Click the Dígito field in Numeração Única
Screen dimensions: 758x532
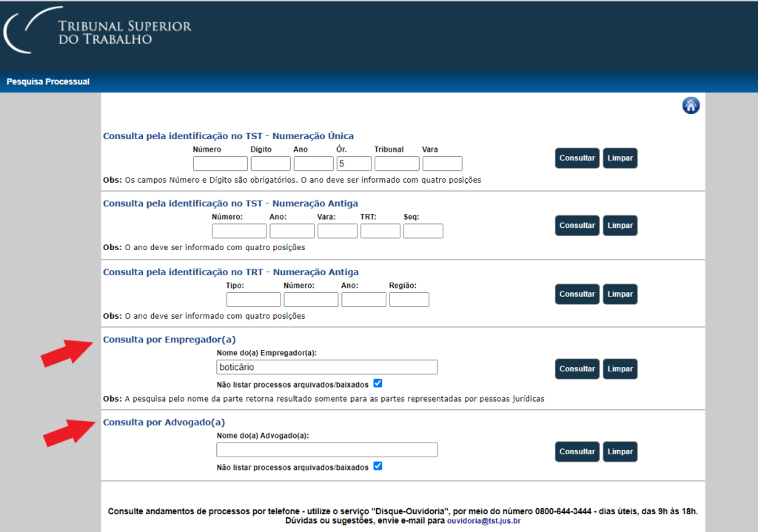tap(271, 164)
